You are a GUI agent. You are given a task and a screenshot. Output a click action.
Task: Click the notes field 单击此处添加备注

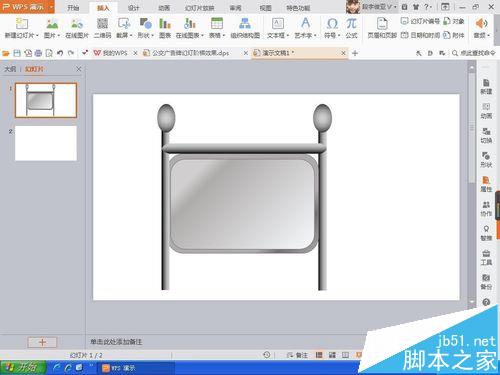tap(116, 342)
